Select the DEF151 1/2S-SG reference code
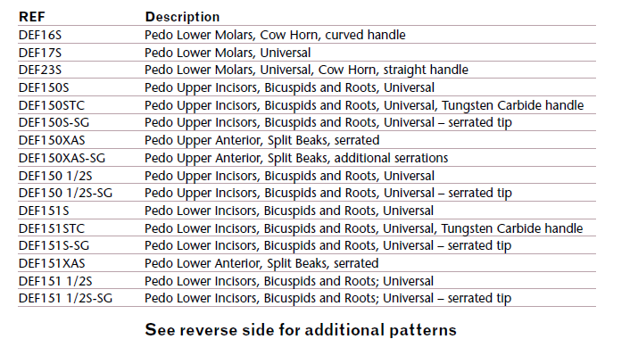This screenshot has height=364, width=638. pos(66,298)
